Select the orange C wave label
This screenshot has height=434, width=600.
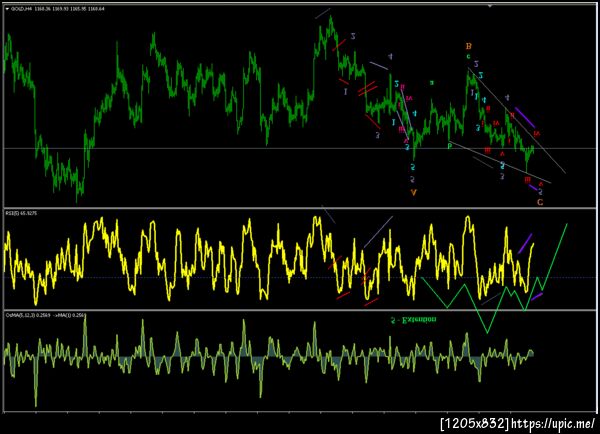(540, 202)
